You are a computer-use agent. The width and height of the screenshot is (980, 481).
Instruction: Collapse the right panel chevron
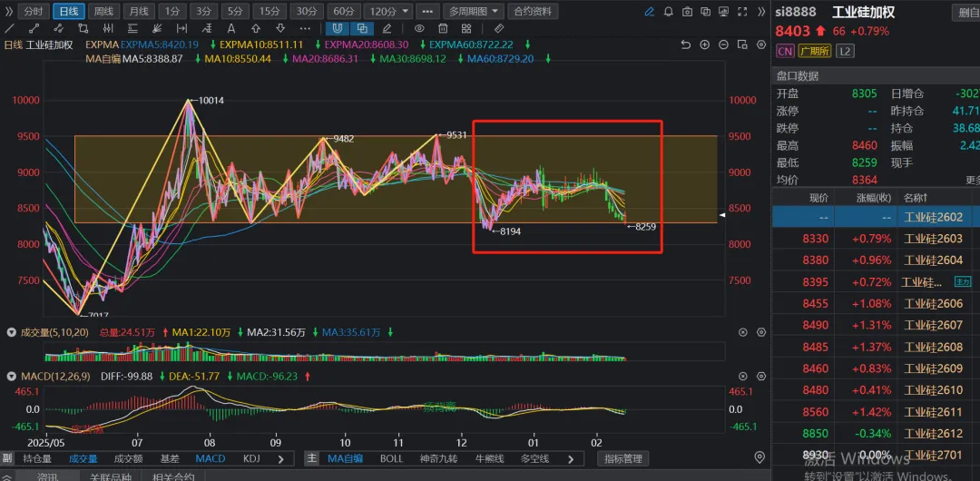point(761,11)
